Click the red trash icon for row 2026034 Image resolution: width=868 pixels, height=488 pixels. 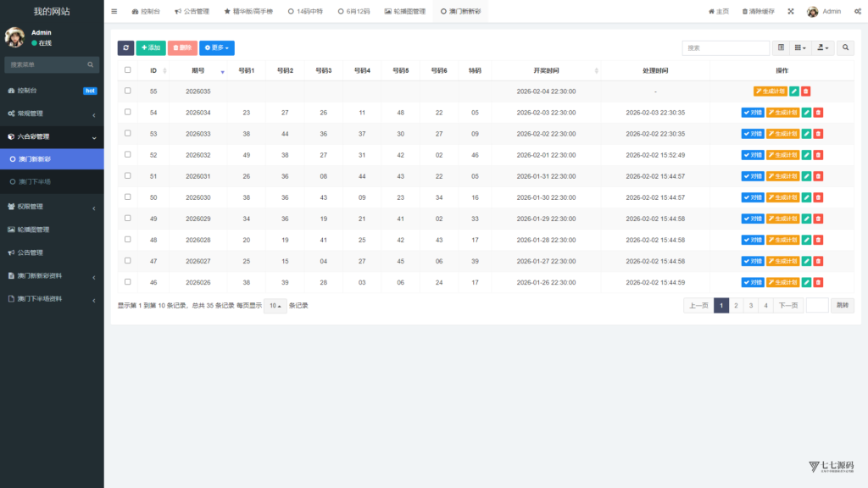[818, 112]
